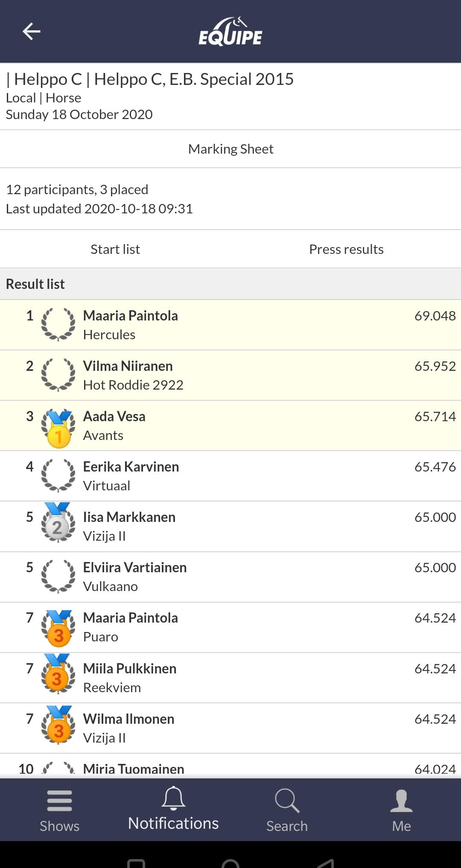The height and width of the screenshot is (868, 461).
Task: Open the Me profile icon
Action: tap(401, 801)
